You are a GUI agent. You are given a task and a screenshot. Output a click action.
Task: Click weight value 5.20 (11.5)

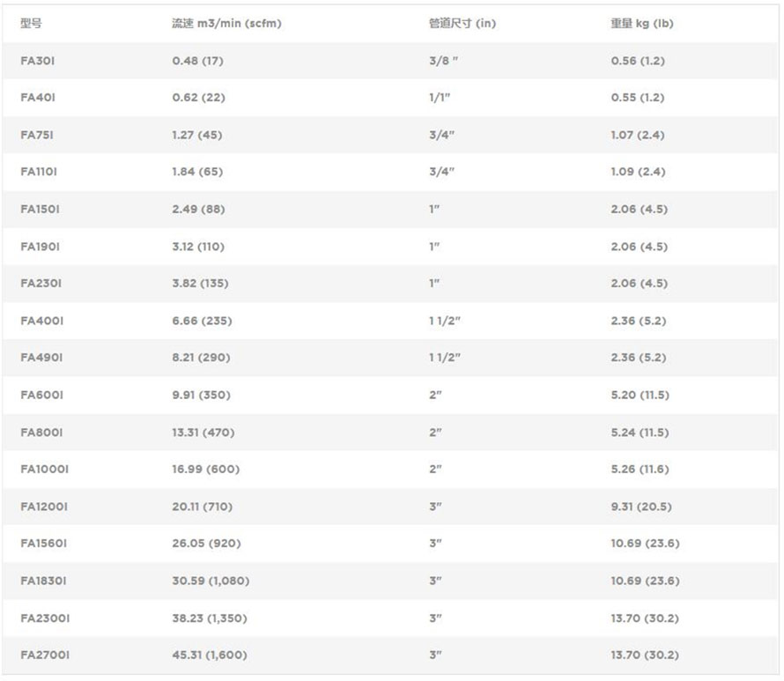pyautogui.click(x=640, y=395)
